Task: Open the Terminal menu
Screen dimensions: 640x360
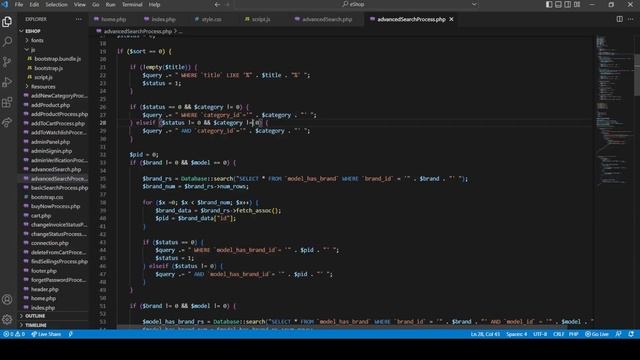Action: [132, 4]
